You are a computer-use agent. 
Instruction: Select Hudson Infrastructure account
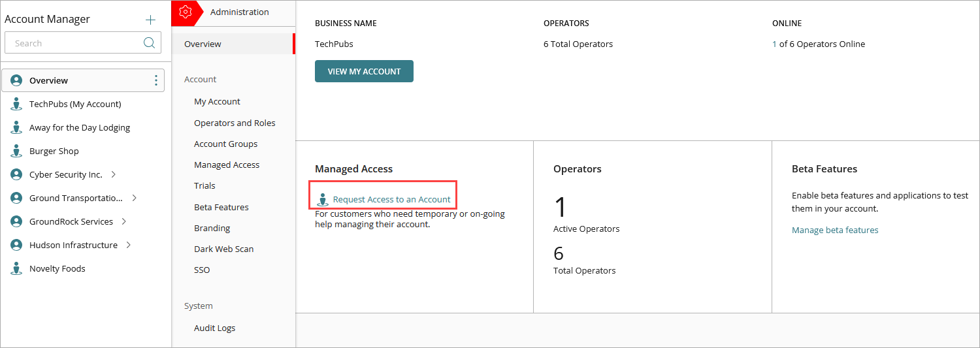click(x=73, y=245)
